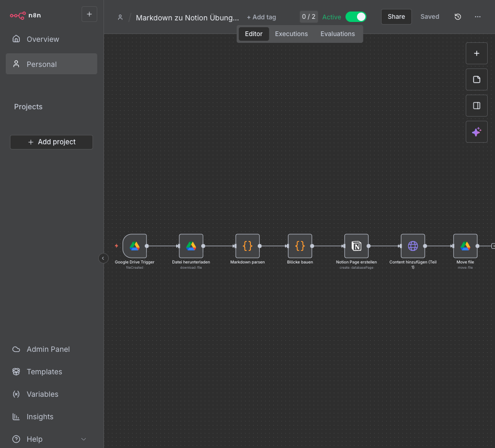This screenshot has height=448, width=495.
Task: Click the Datei herunterladen node label text
Action: point(191,262)
